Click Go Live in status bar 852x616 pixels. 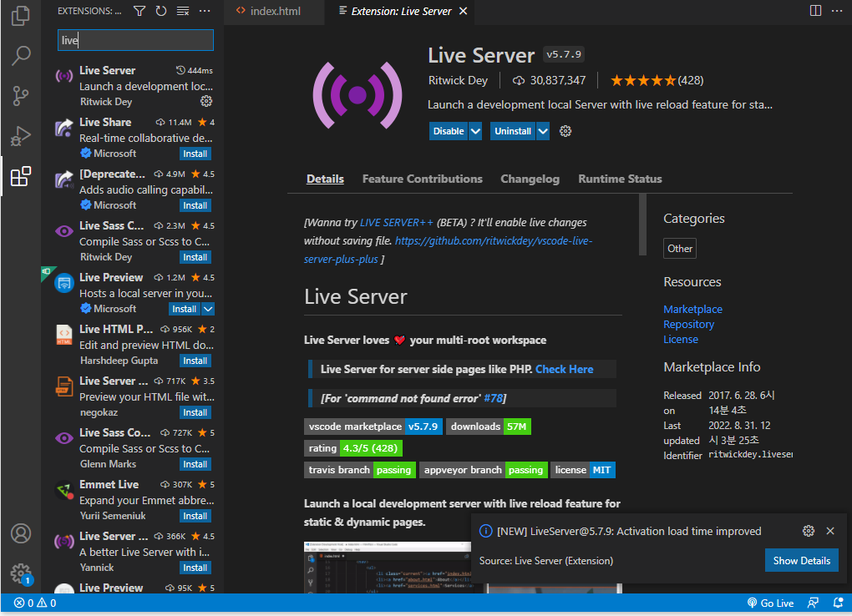[770, 603]
